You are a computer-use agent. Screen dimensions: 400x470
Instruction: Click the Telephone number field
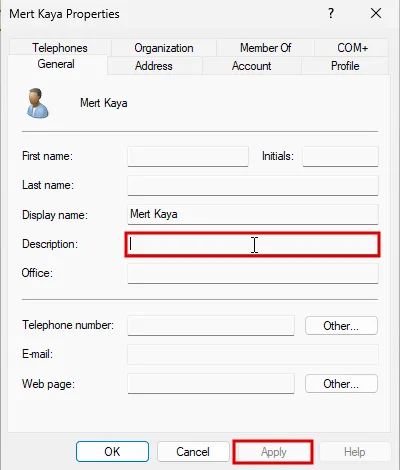click(x=211, y=325)
